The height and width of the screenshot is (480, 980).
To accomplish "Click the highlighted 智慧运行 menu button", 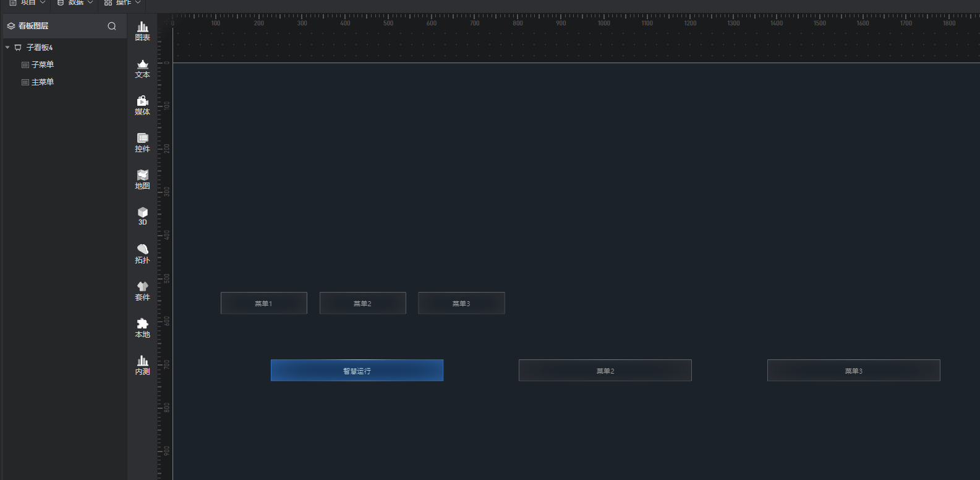I will point(357,371).
